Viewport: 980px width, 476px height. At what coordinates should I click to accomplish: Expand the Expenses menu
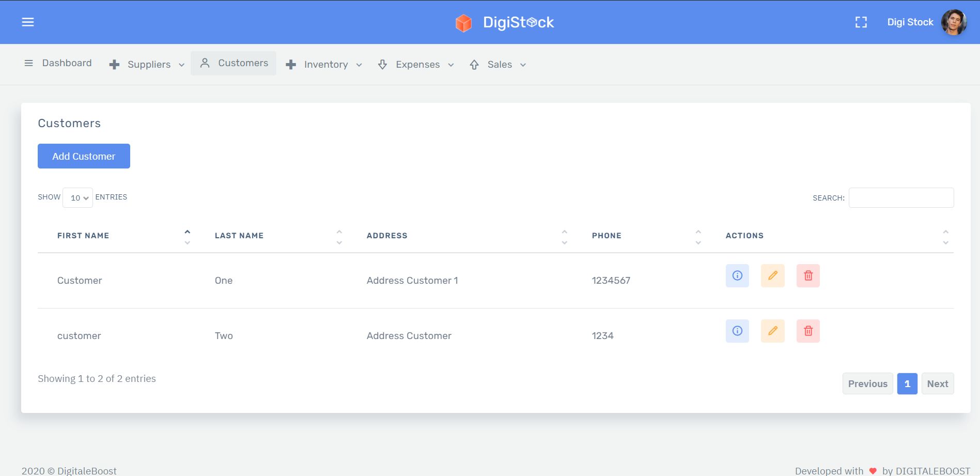coord(416,65)
